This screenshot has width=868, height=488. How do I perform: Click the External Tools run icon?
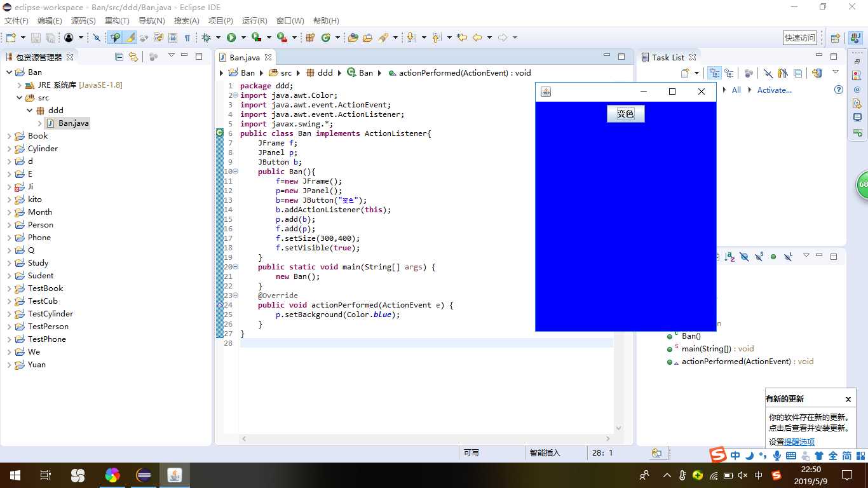[281, 38]
